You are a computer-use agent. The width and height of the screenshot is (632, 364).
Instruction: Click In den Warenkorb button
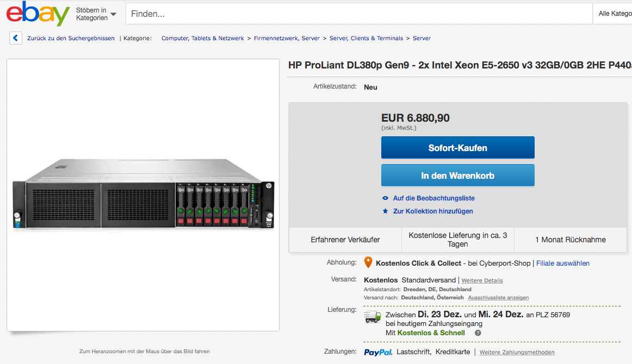pos(458,175)
